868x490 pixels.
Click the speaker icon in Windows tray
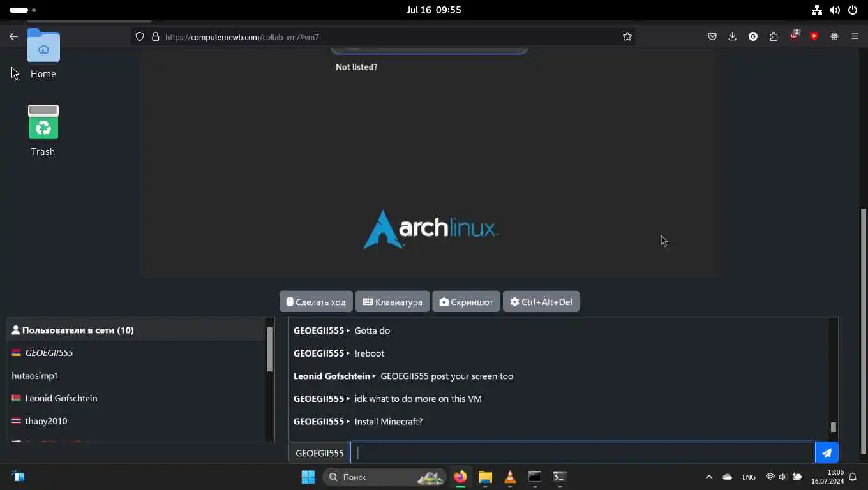(x=782, y=477)
